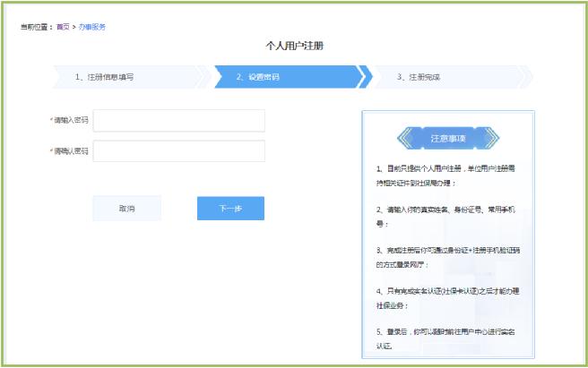Click the 下一步 next button
This screenshot has height=368, width=588.
point(230,208)
